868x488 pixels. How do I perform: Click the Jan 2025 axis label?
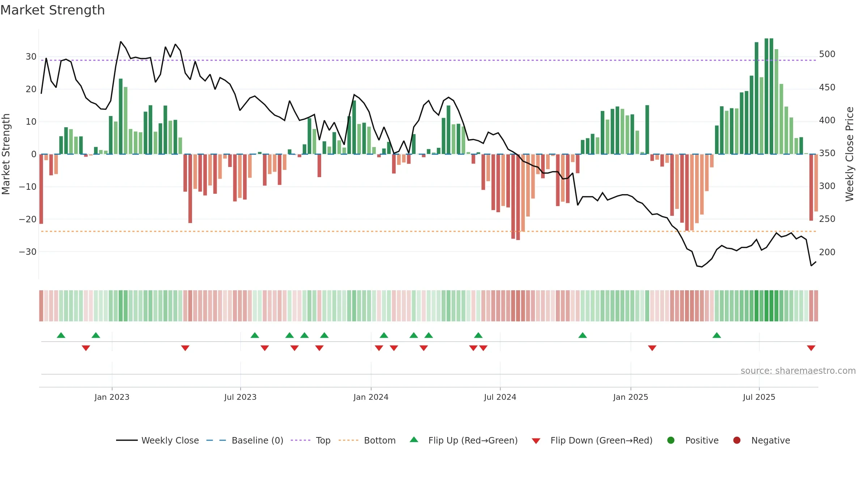pos(630,397)
